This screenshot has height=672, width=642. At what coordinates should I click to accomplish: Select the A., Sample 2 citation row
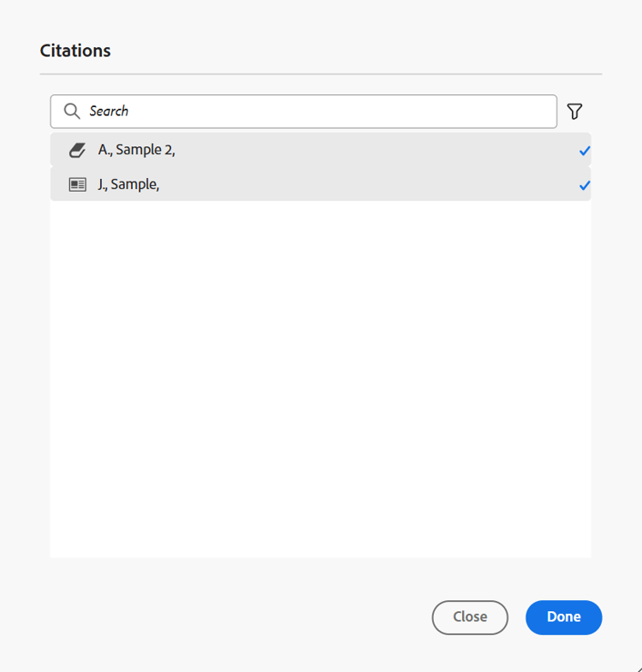(320, 150)
